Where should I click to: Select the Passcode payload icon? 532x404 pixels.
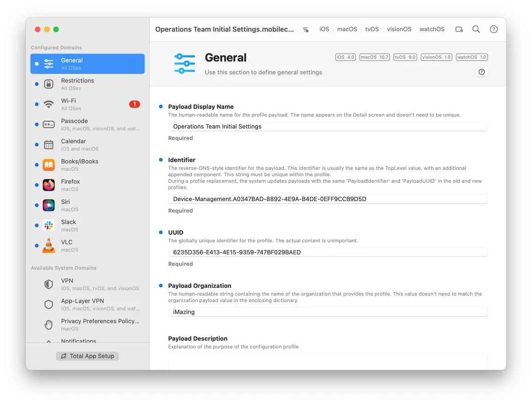pos(49,124)
